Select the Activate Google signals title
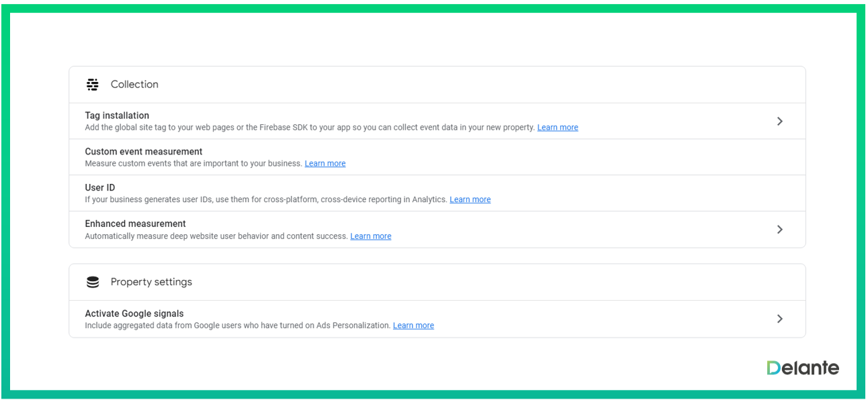 tap(134, 313)
